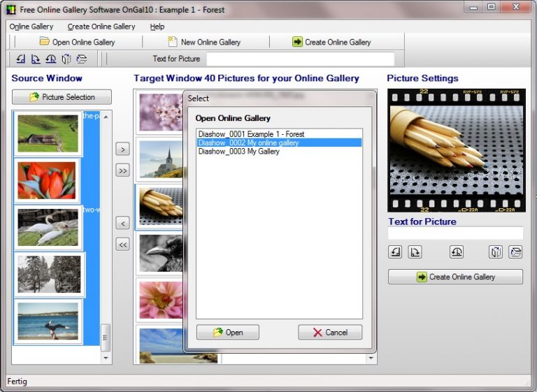Select the mountain hut thumbnail in Source Window
Viewport: 537px width, 392px height.
point(48,133)
